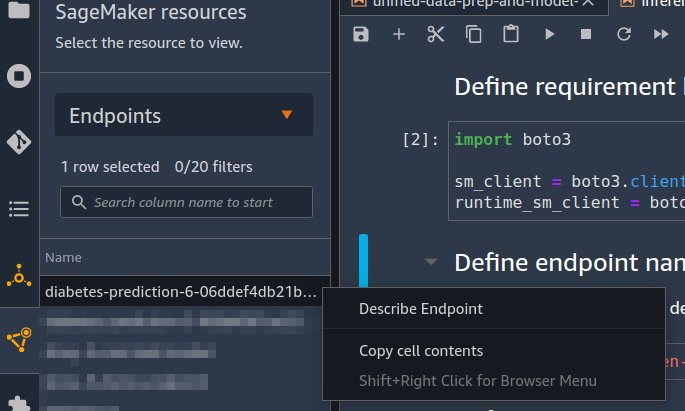The image size is (685, 411).
Task: Click the Search column name input field
Action: (x=187, y=202)
